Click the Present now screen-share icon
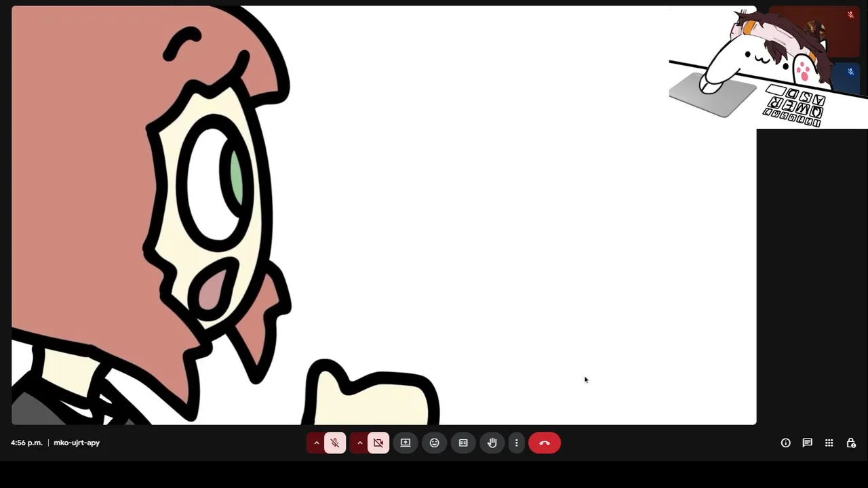Viewport: 868px width, 488px height. click(x=406, y=443)
